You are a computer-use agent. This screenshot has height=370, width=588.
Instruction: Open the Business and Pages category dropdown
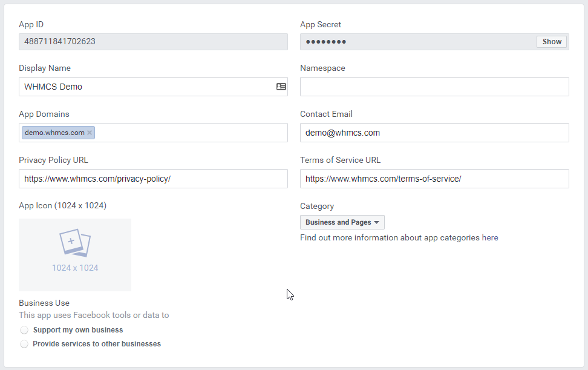[x=342, y=222]
